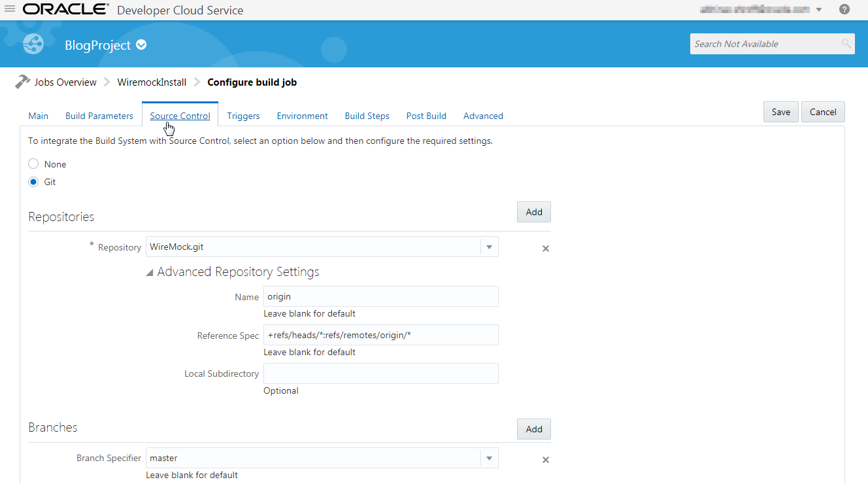Add a new repository
The height and width of the screenshot is (484, 868).
pyautogui.click(x=534, y=212)
